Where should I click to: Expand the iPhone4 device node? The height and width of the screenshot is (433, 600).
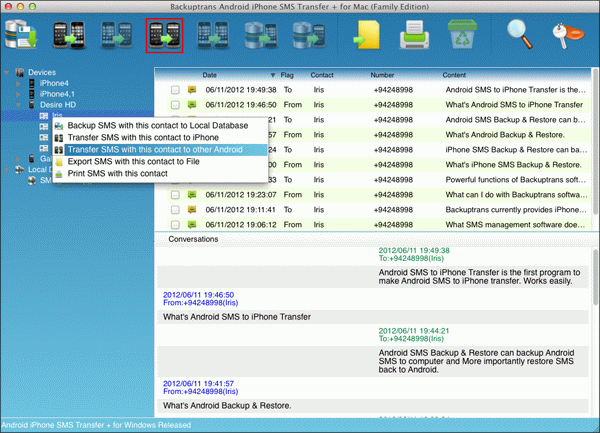tap(18, 83)
